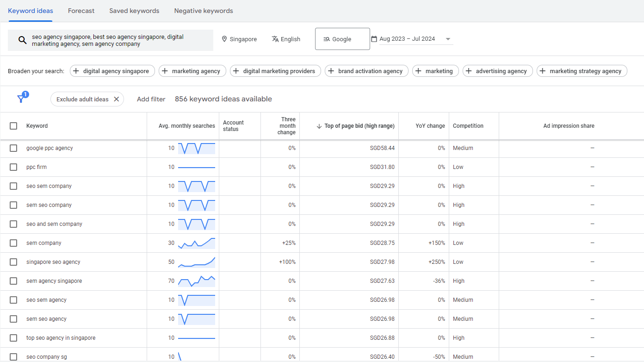
Task: Click the Add filter button
Action: point(151,99)
